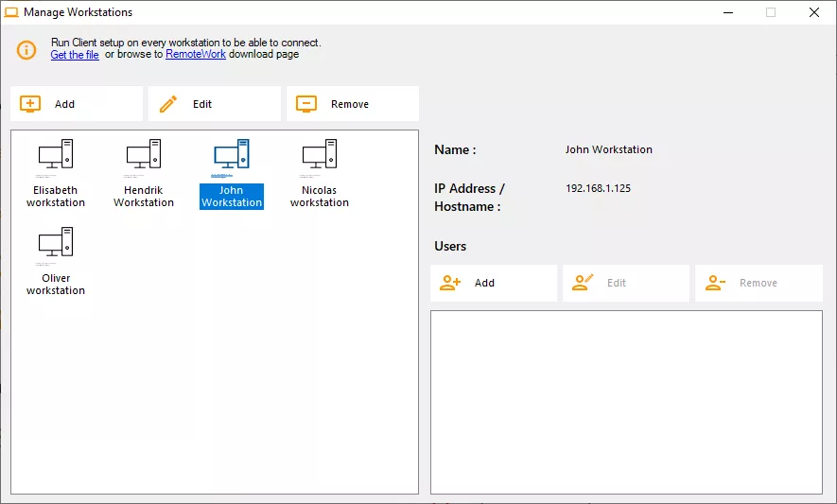
Task: Follow the RemoteWork download page link
Action: (x=196, y=55)
